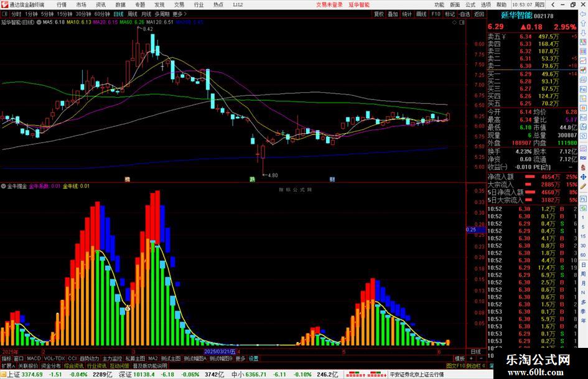
Task: Open the 行情 menu
Action: pyautogui.click(x=62, y=4)
